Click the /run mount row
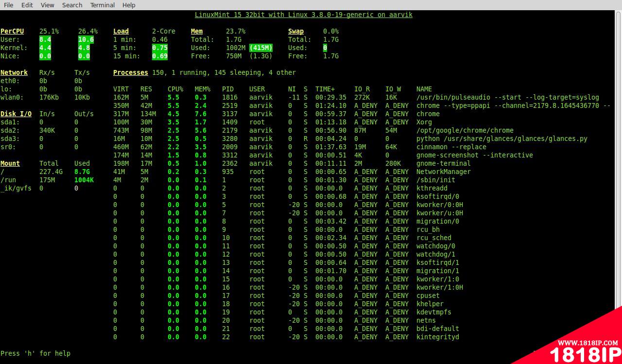Screen dimensions: 622x364 [x=47, y=180]
